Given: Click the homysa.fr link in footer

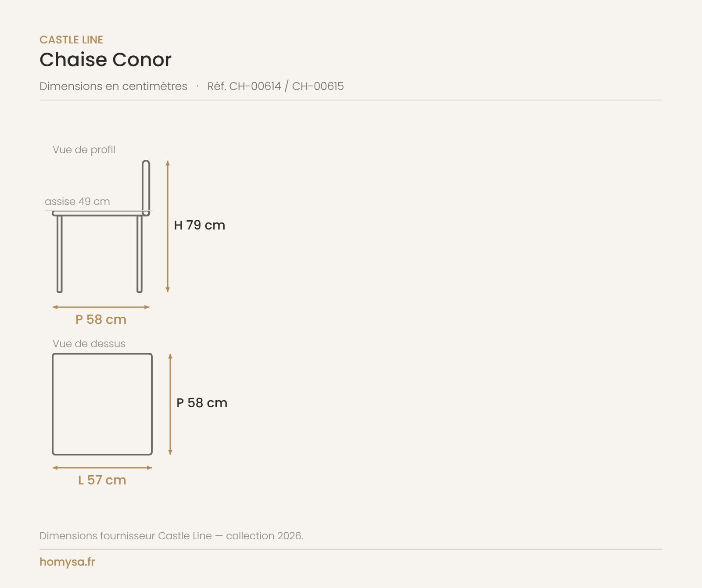Looking at the screenshot, I should (x=67, y=562).
